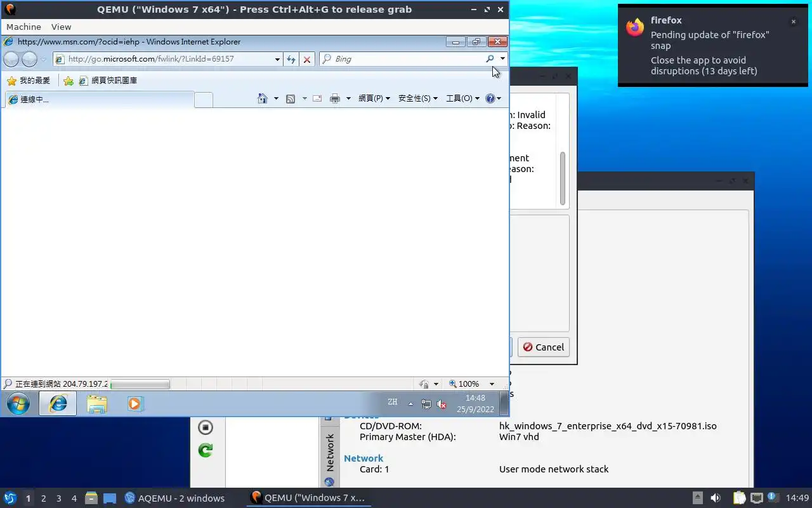The image size is (812, 508).
Task: Click Internet Explorer taskbar icon in Windows 7
Action: (58, 403)
